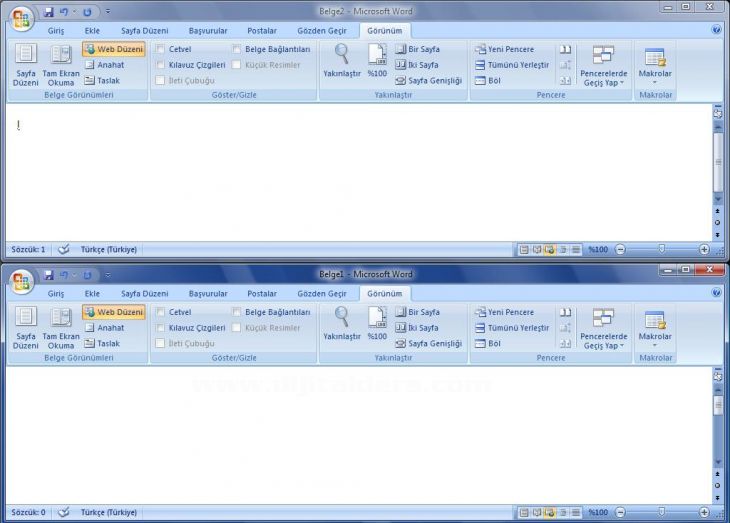Open Gözden Geçir tab in Belge1

pyautogui.click(x=322, y=293)
